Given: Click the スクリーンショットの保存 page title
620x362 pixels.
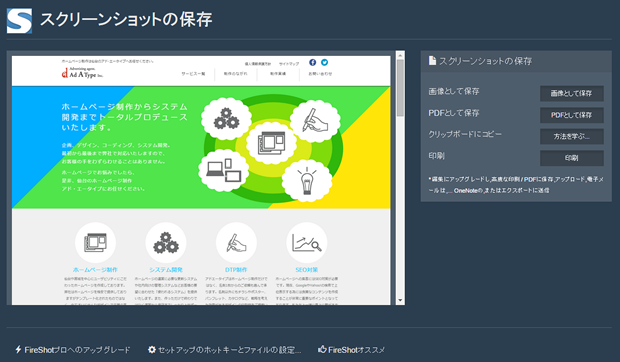Looking at the screenshot, I should tap(126, 20).
